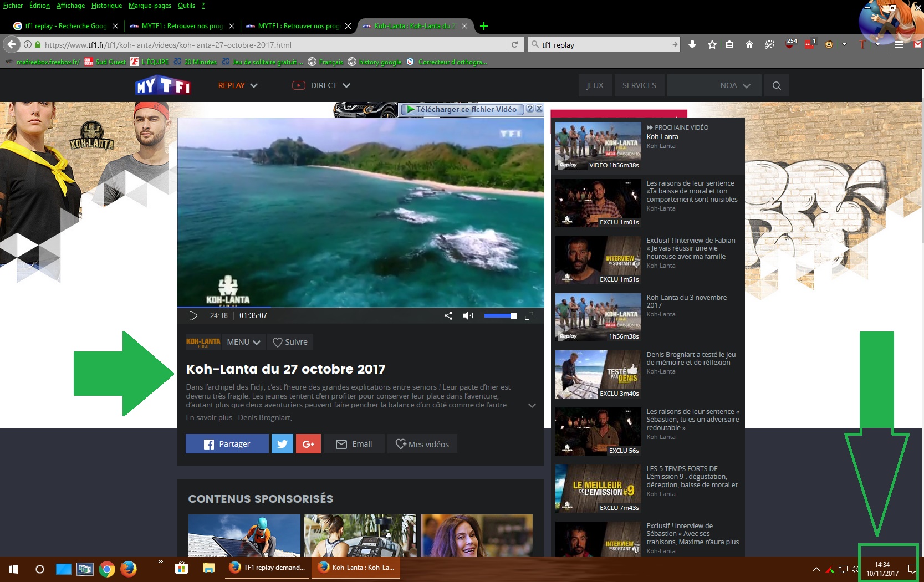Follow show with Suivre heart button

[x=290, y=342]
